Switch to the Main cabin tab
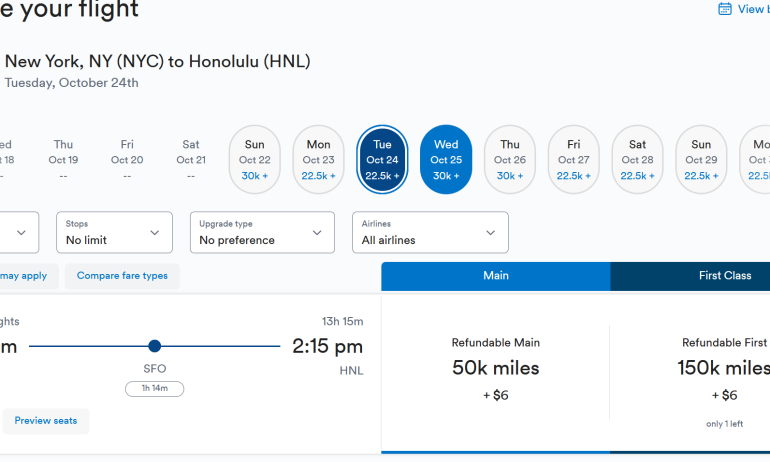Viewport: 770px width, 462px height. [x=496, y=276]
